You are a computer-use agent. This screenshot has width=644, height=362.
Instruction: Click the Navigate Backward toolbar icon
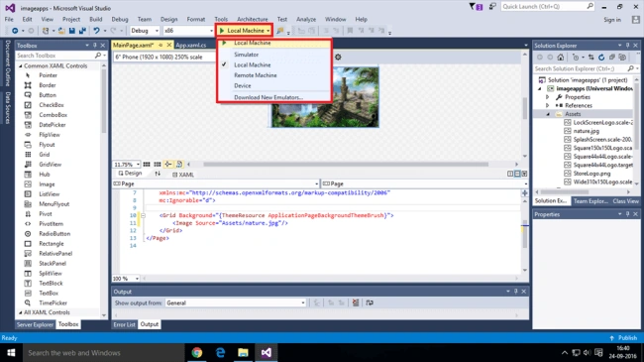[x=15, y=31]
